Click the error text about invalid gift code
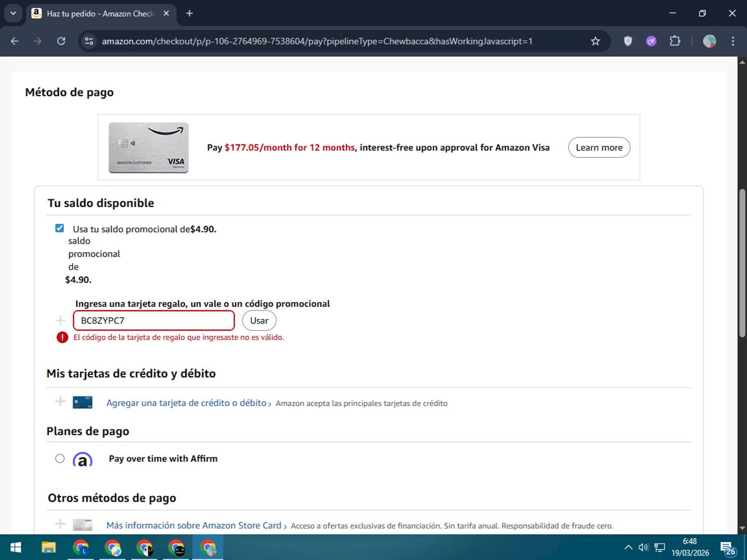The height and width of the screenshot is (560, 747). [179, 337]
